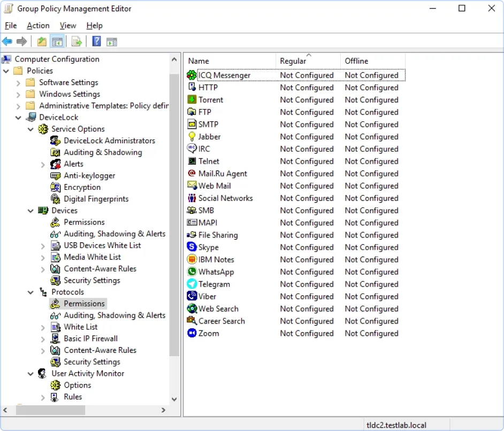Expand the Software Settings node
Viewport: 504px width, 431px height.
pos(18,83)
